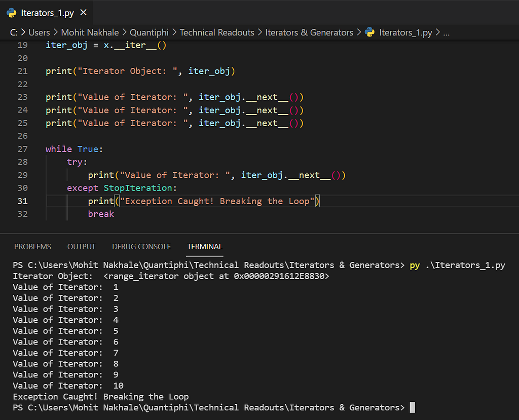Close the Iterators_1.py editor tab

84,13
